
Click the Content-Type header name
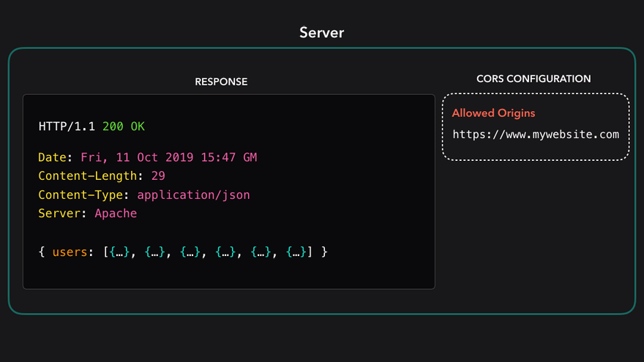pyautogui.click(x=82, y=195)
